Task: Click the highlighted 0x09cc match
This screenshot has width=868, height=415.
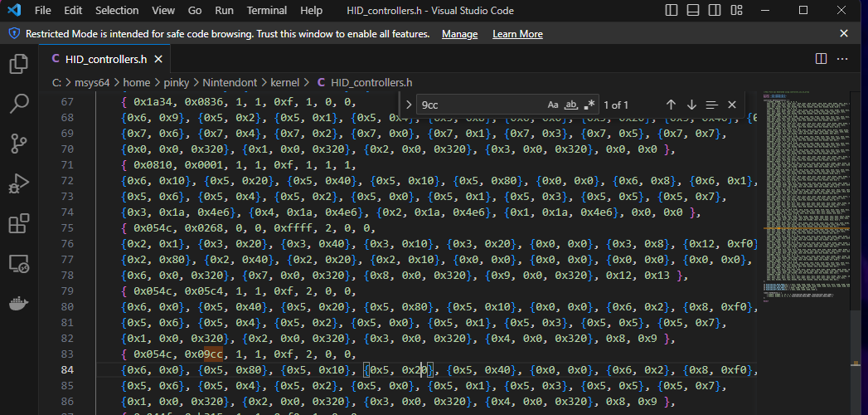Action: (203, 354)
